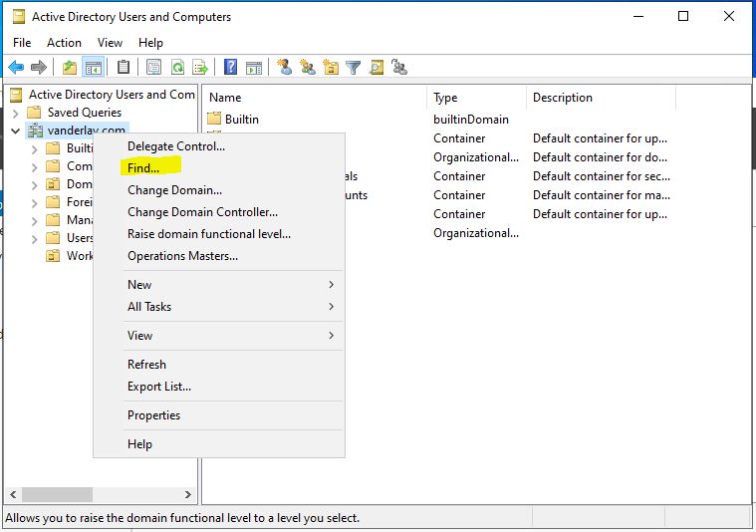Expand the Users tree node arrow

[34, 239]
